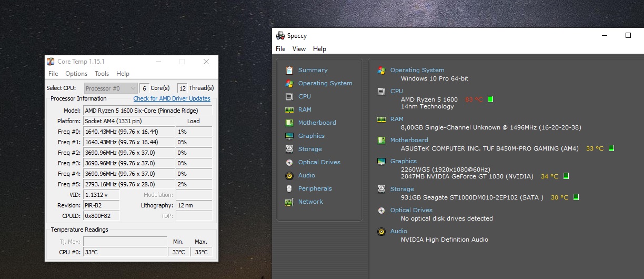
Task: Click the Platform field showing Socket AM4
Action: coord(129,121)
